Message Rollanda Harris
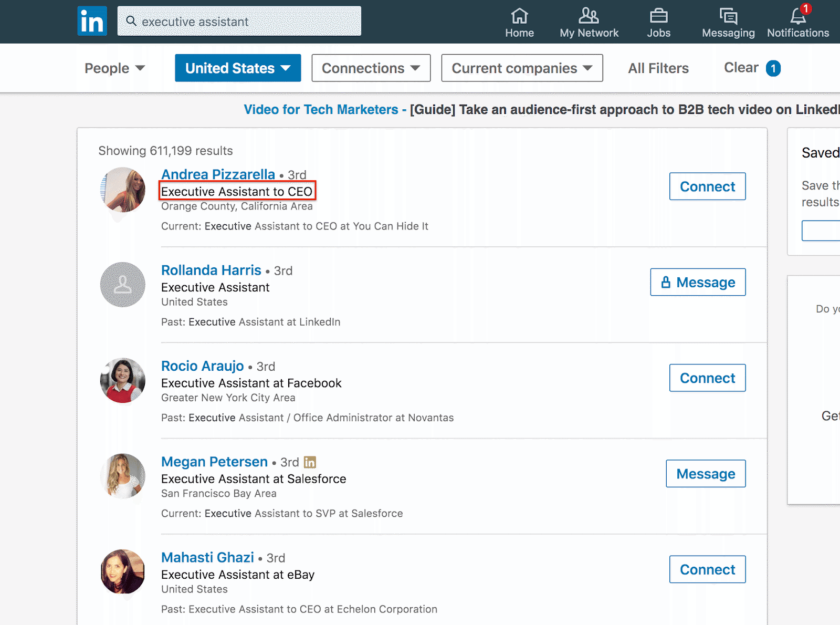This screenshot has width=840, height=625. click(x=698, y=282)
